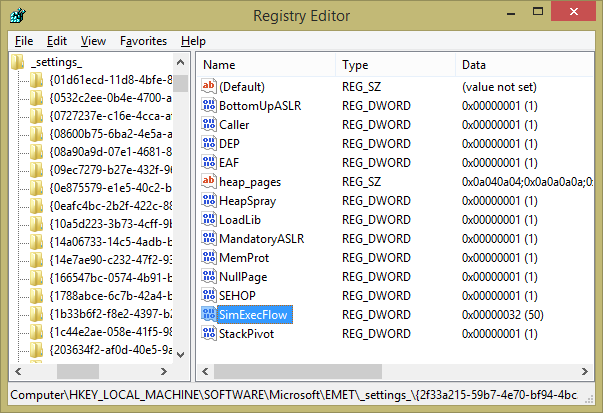Click the tree pane vertical scrollbar thumb
Image resolution: width=603 pixels, height=413 pixels.
tap(180, 83)
